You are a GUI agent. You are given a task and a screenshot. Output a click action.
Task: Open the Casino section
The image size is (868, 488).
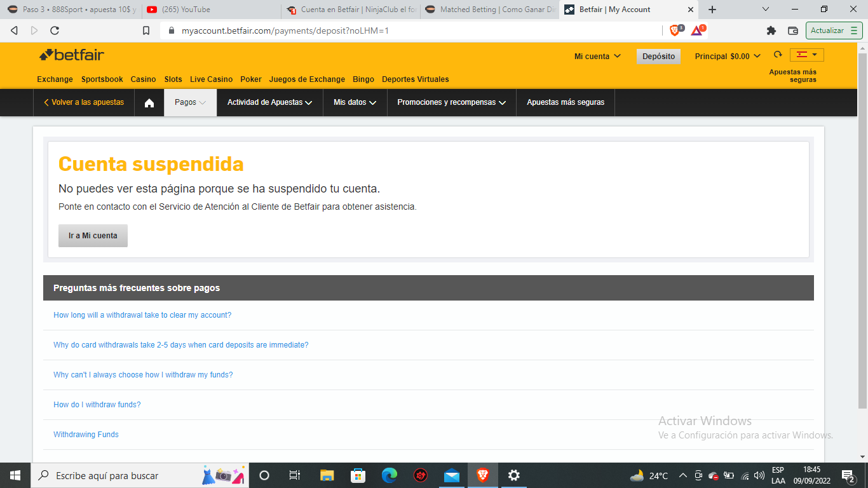[143, 79]
